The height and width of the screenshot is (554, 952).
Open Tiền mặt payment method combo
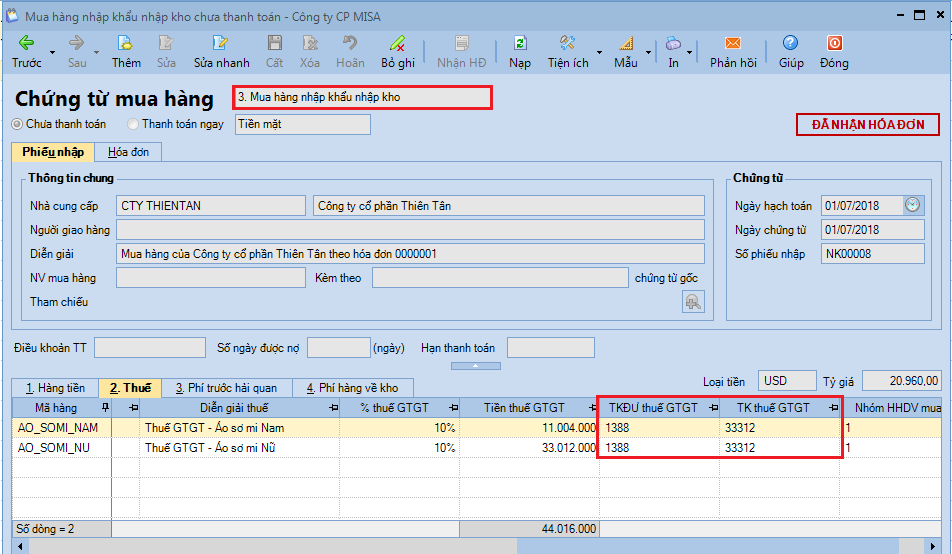pos(302,124)
